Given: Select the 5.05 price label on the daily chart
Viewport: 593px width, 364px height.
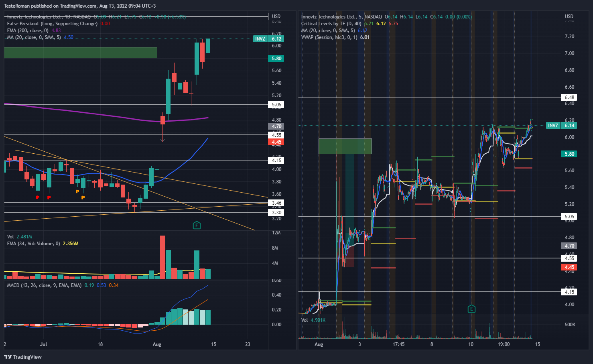Looking at the screenshot, I should point(276,105).
